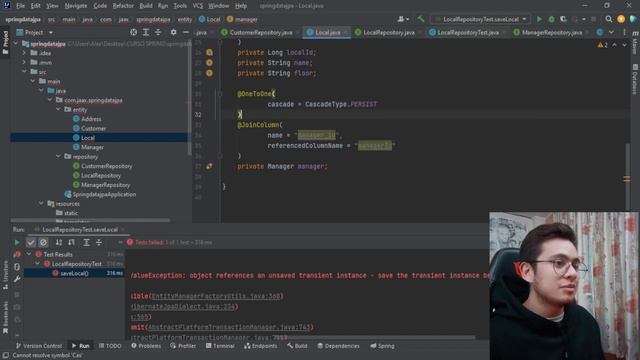Select SpringdatajpaApplication in project tree
This screenshot has width=640, height=360.
(x=100, y=194)
